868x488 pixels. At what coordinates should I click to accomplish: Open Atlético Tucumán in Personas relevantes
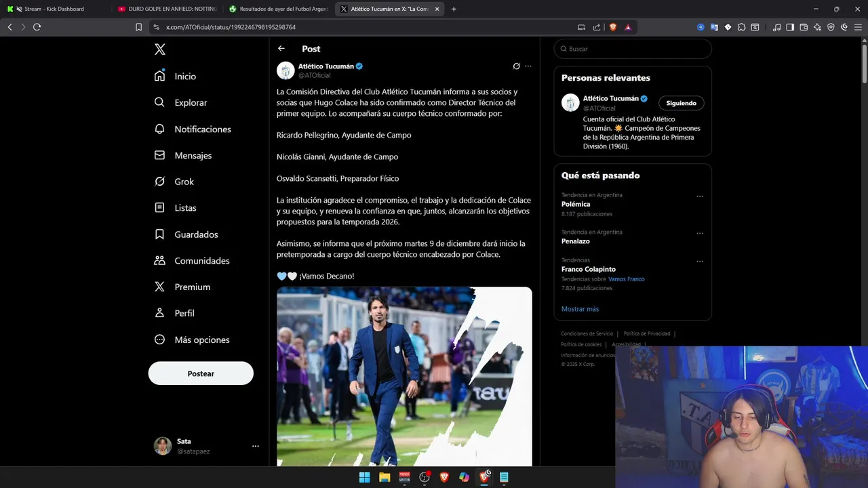(611, 98)
